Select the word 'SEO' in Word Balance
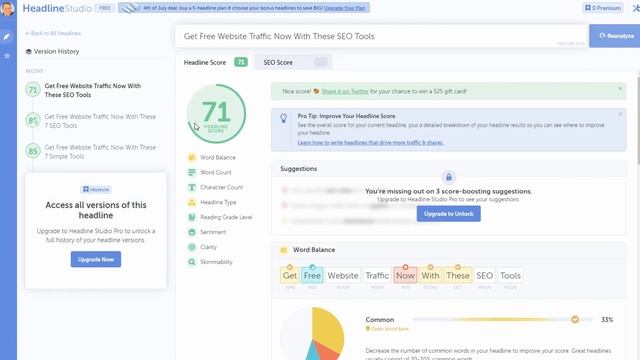Screen dimensions: 640x360 point(484,276)
